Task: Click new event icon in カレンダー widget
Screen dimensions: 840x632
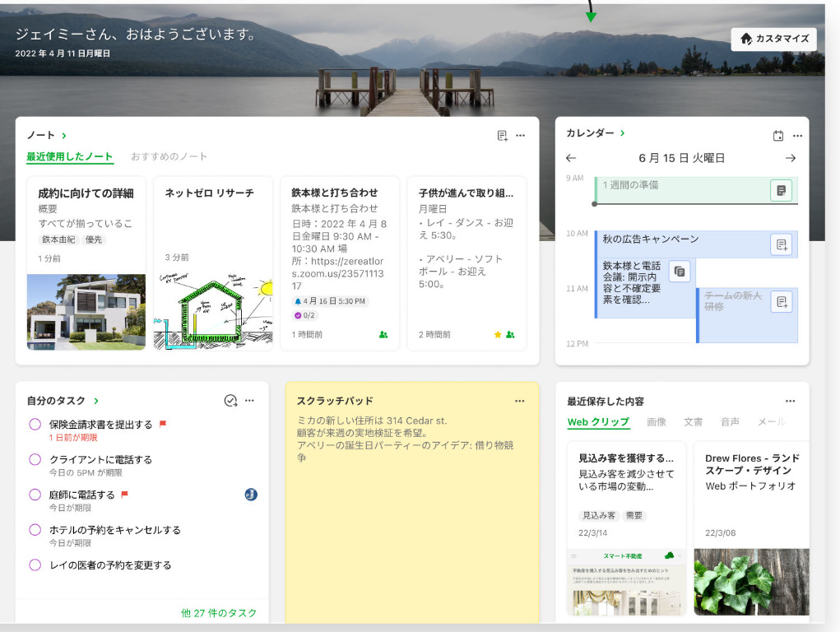Action: pyautogui.click(x=778, y=136)
